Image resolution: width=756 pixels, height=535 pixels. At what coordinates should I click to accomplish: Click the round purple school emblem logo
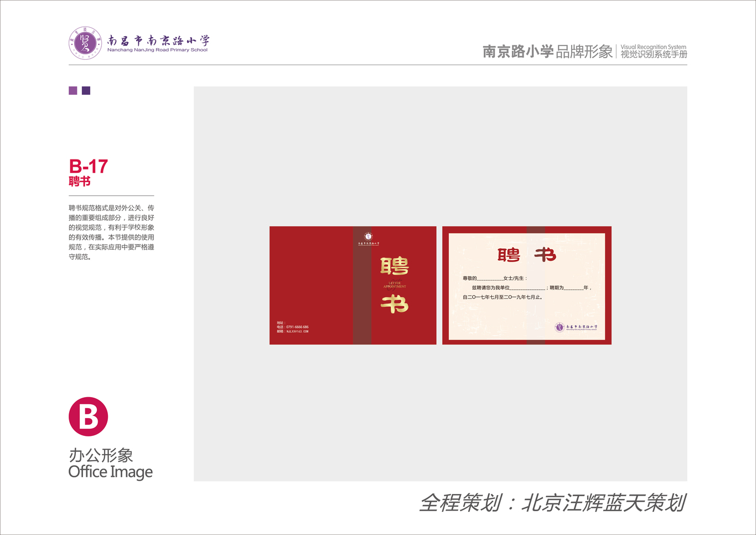coord(85,43)
